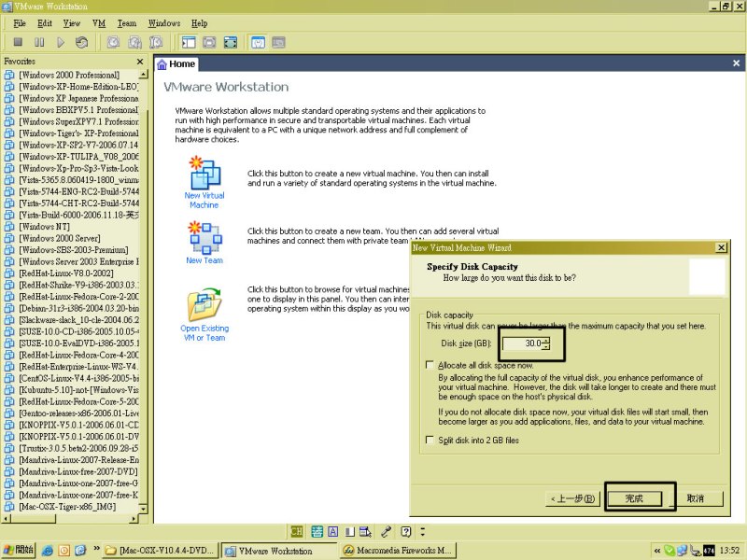Click Favorites horizontal scrollbar right arrow

pos(134,519)
